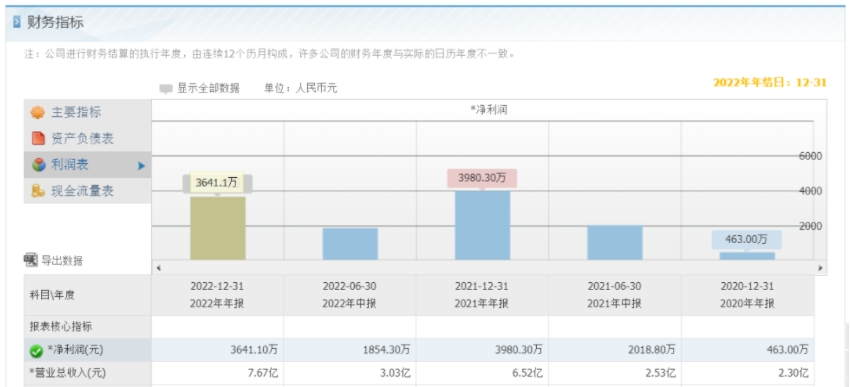
Task: Click the 导出数据 link
Action: 62,261
